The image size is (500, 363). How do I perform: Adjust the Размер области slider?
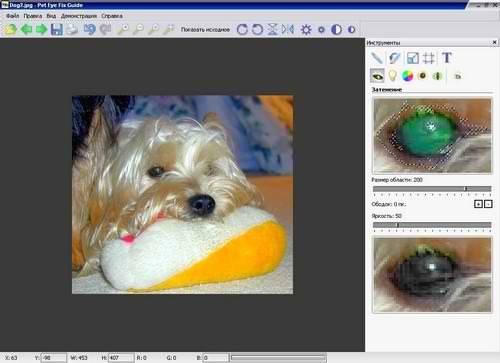[x=432, y=189]
